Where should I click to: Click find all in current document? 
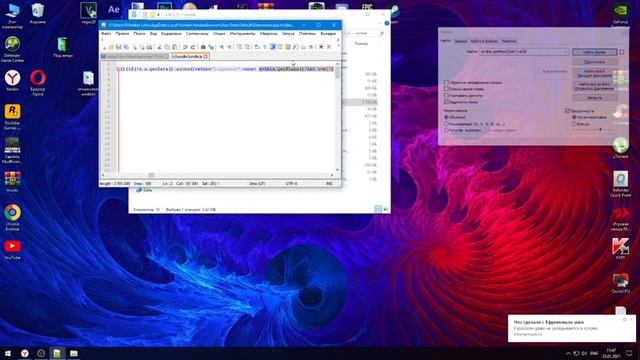594,73
